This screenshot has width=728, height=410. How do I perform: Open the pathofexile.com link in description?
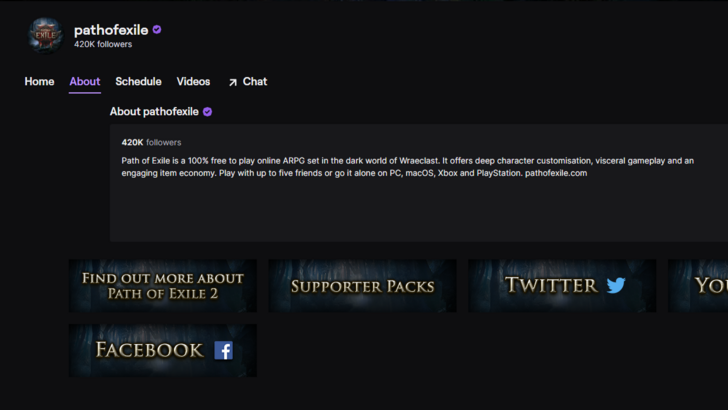pos(556,173)
